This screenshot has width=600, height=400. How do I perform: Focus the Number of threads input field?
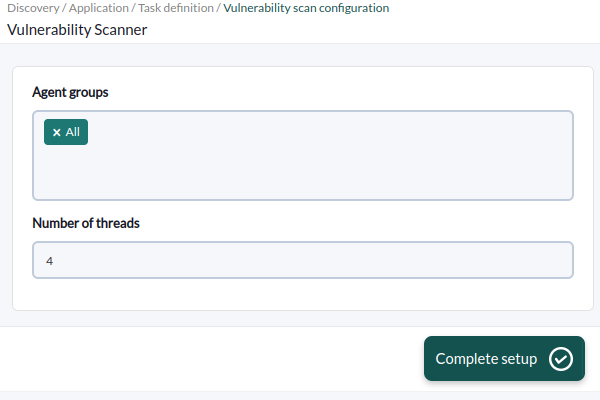pyautogui.click(x=303, y=260)
